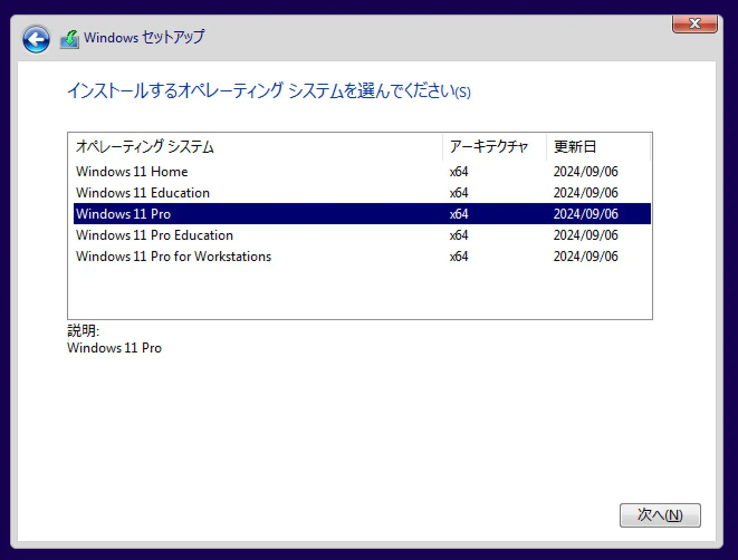Click the 説明 description label

[83, 331]
